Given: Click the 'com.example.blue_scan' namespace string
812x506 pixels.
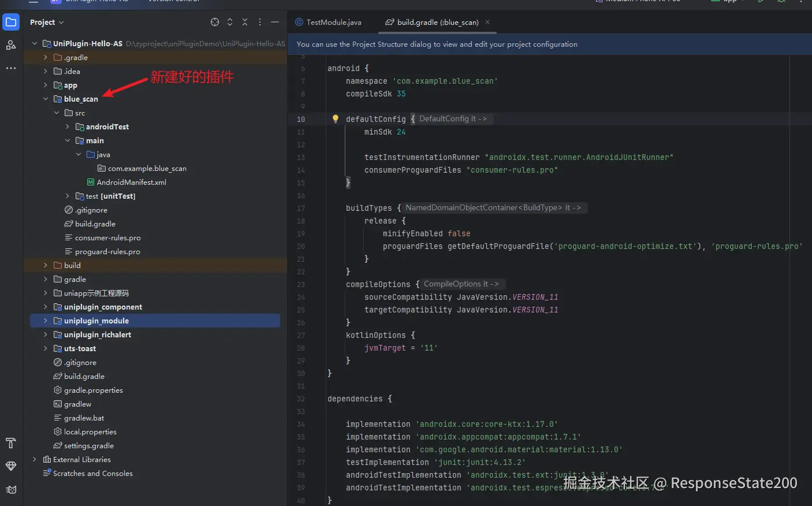Looking at the screenshot, I should 445,81.
